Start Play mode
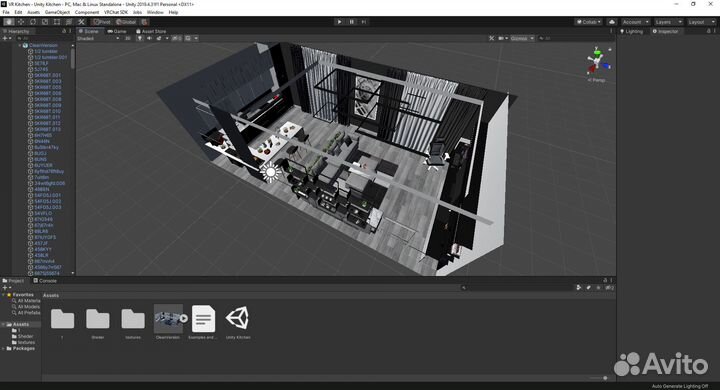 [x=339, y=22]
